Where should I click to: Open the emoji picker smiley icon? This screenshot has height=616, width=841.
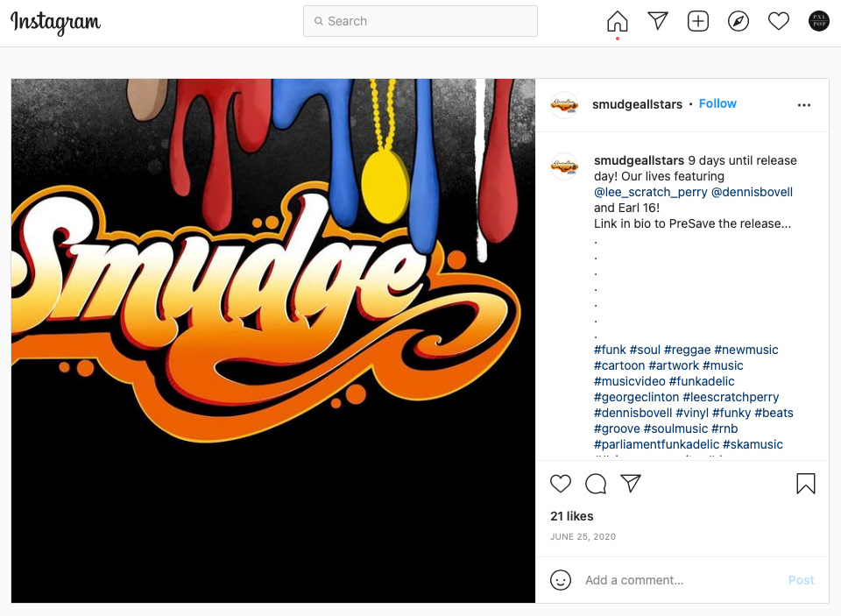(x=561, y=580)
